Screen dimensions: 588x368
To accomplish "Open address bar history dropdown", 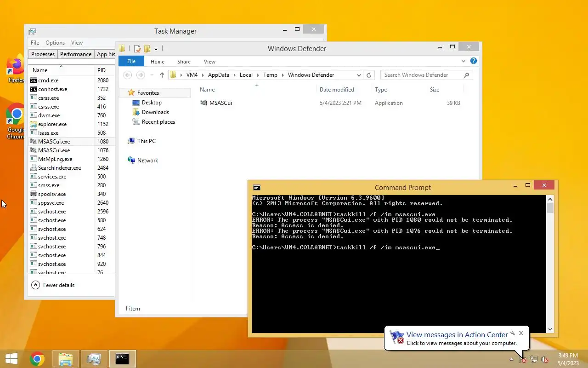I will pyautogui.click(x=359, y=75).
